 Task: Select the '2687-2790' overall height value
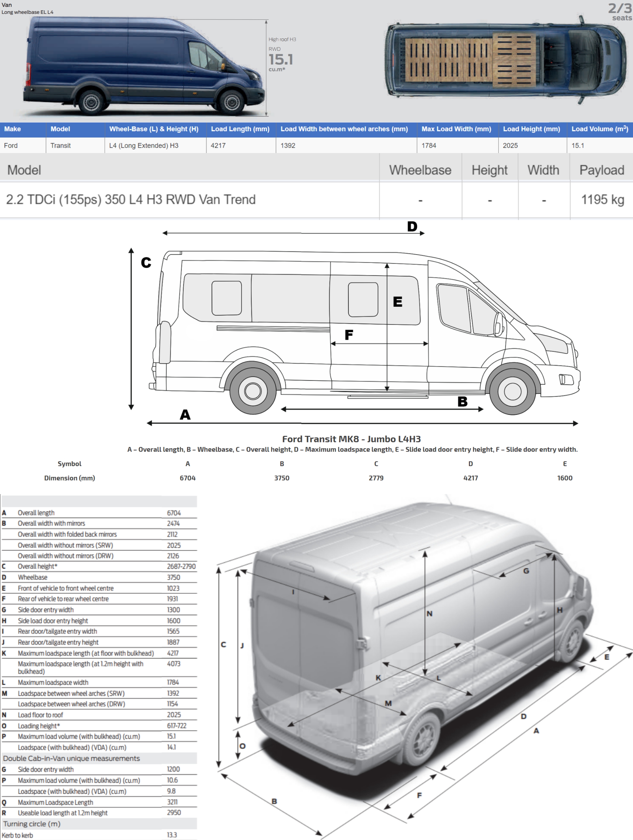181,567
